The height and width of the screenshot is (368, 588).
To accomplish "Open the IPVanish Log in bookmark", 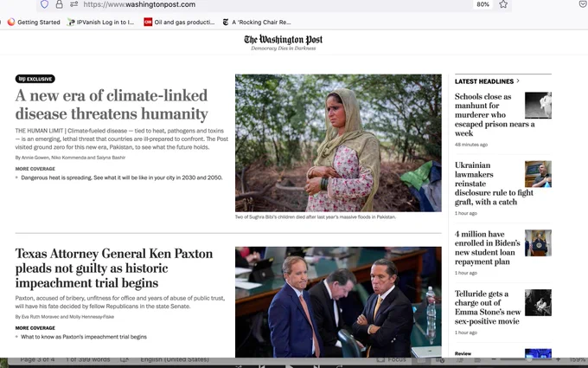I will (100, 23).
